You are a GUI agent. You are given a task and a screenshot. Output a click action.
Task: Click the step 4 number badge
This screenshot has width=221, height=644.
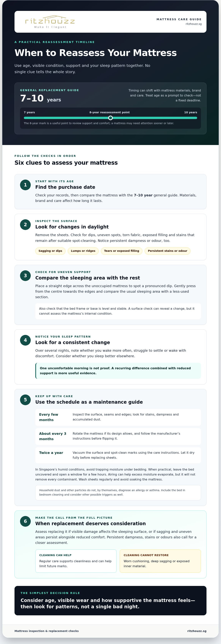25,340
